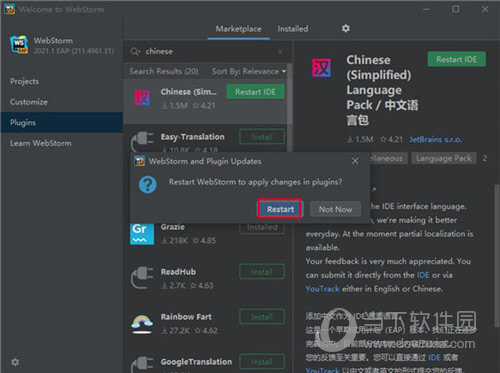This screenshot has width=500, height=373.
Task: Click the WebStorm icon in the dialog title
Action: point(139,161)
